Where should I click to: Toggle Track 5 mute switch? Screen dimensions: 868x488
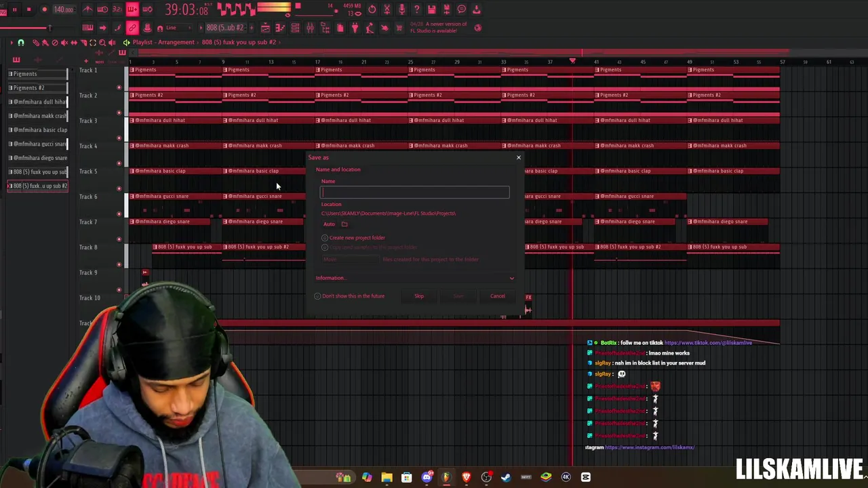pos(119,188)
